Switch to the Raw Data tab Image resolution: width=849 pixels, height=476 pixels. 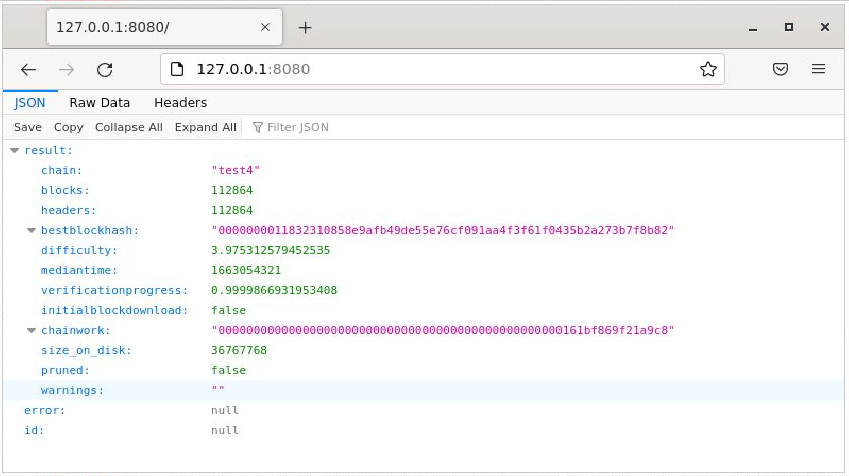(x=100, y=102)
